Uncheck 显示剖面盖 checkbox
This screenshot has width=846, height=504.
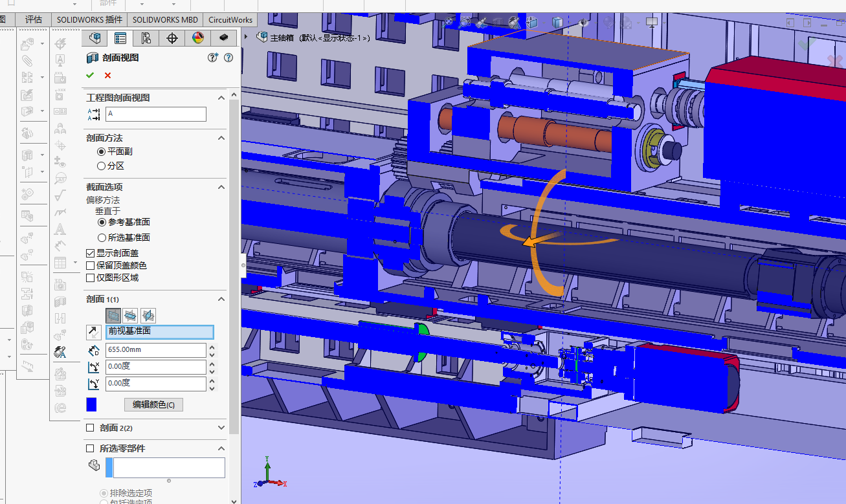[x=90, y=254]
